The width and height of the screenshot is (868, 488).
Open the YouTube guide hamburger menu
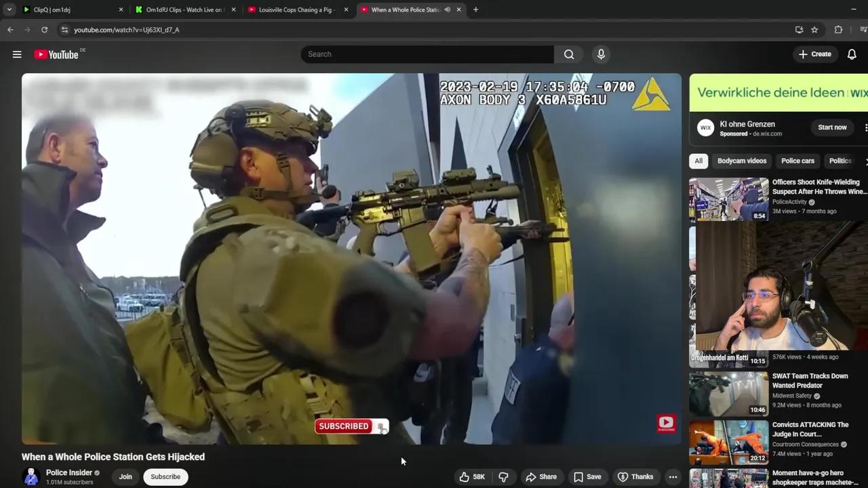click(x=17, y=54)
